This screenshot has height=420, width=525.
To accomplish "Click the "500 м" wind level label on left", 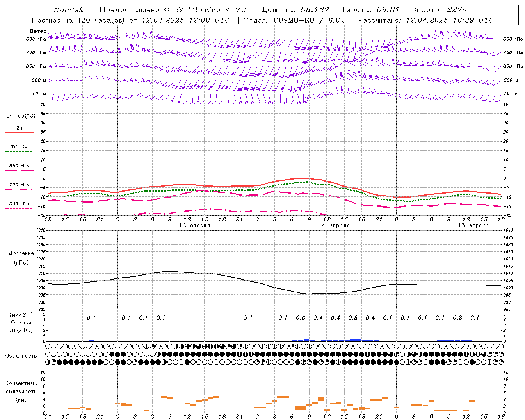I will point(39,80).
